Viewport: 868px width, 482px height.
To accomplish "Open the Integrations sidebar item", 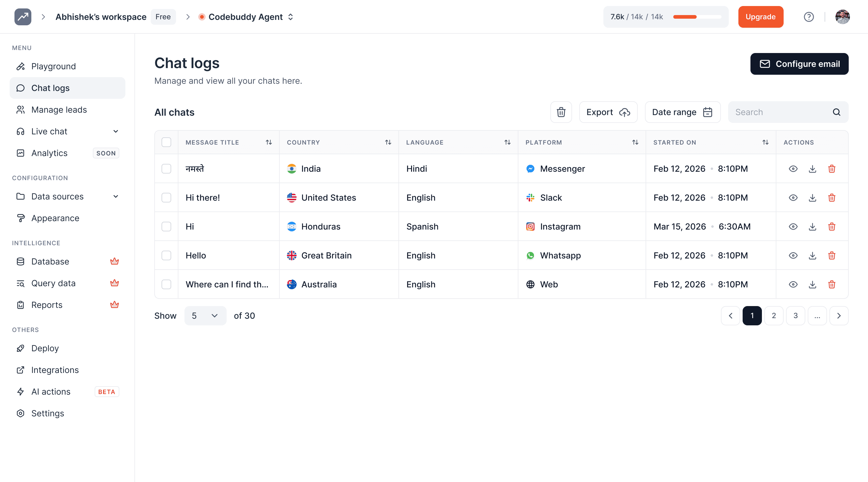I will coord(55,370).
